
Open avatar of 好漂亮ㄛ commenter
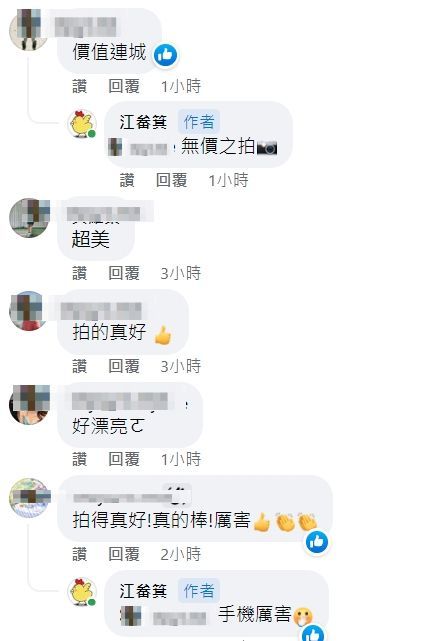tap(29, 404)
